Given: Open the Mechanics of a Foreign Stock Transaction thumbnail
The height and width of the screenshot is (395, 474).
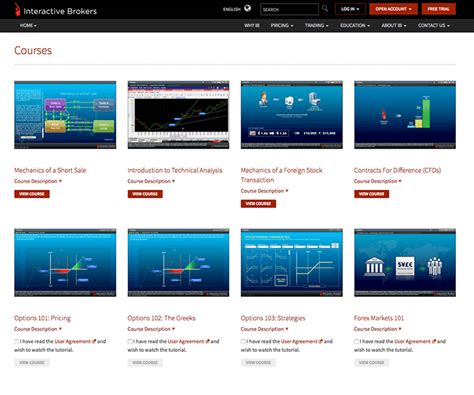Looking at the screenshot, I should point(292,115).
